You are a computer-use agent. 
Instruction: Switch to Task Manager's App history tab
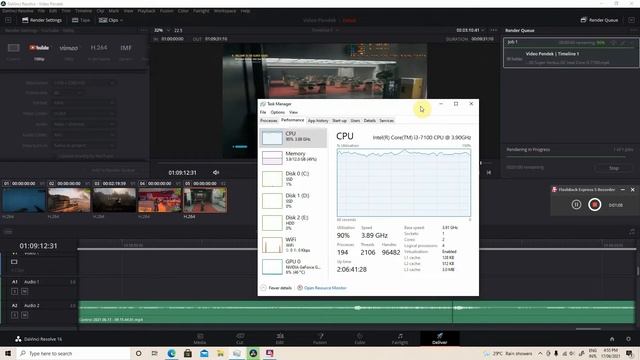click(318, 120)
